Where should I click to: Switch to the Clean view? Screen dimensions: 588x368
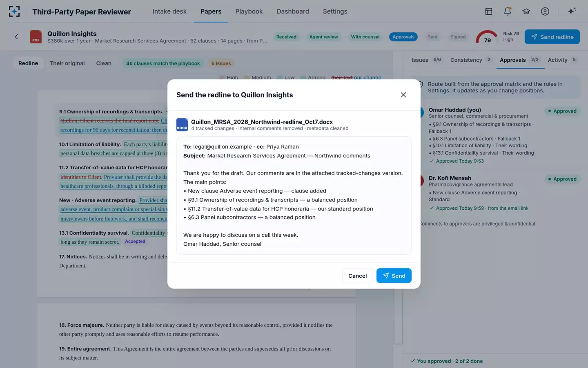click(104, 63)
